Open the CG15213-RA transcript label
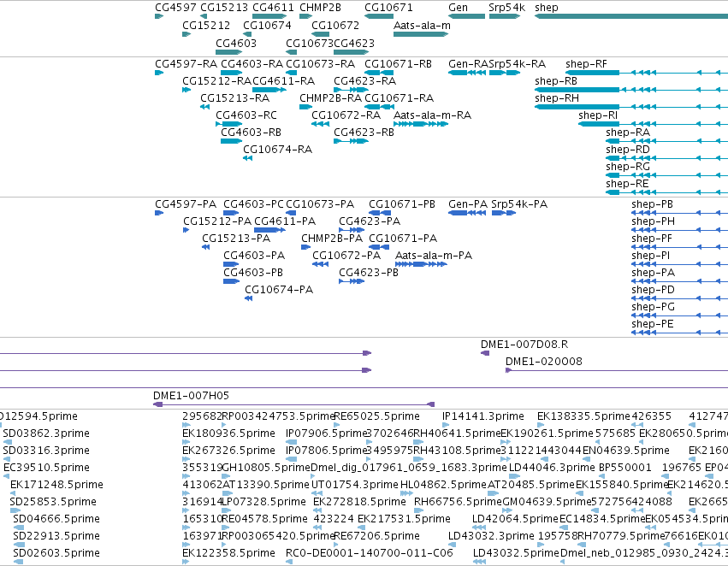Image resolution: width=728 pixels, height=566 pixels. click(235, 98)
